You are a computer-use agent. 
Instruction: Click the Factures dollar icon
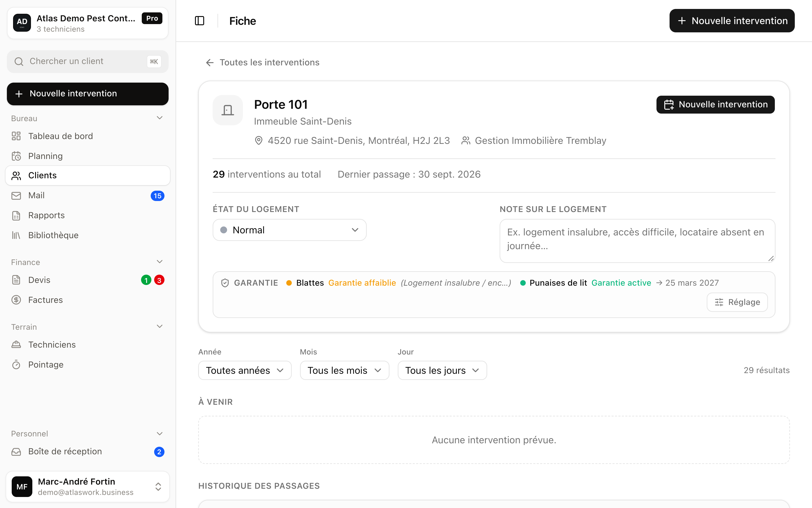pyautogui.click(x=16, y=300)
